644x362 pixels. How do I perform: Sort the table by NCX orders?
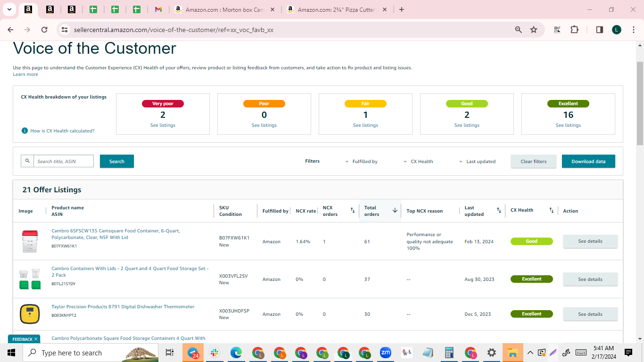tap(352, 211)
